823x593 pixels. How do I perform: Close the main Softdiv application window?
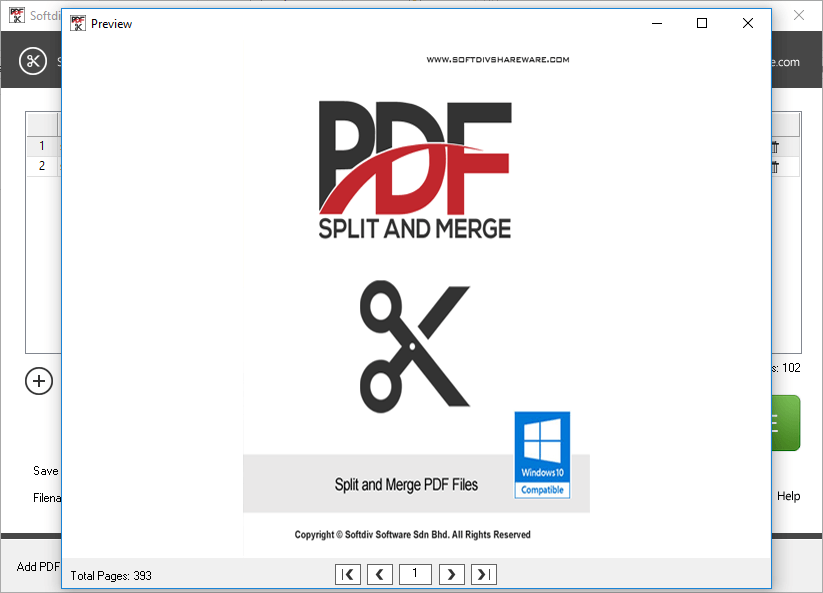(x=799, y=15)
